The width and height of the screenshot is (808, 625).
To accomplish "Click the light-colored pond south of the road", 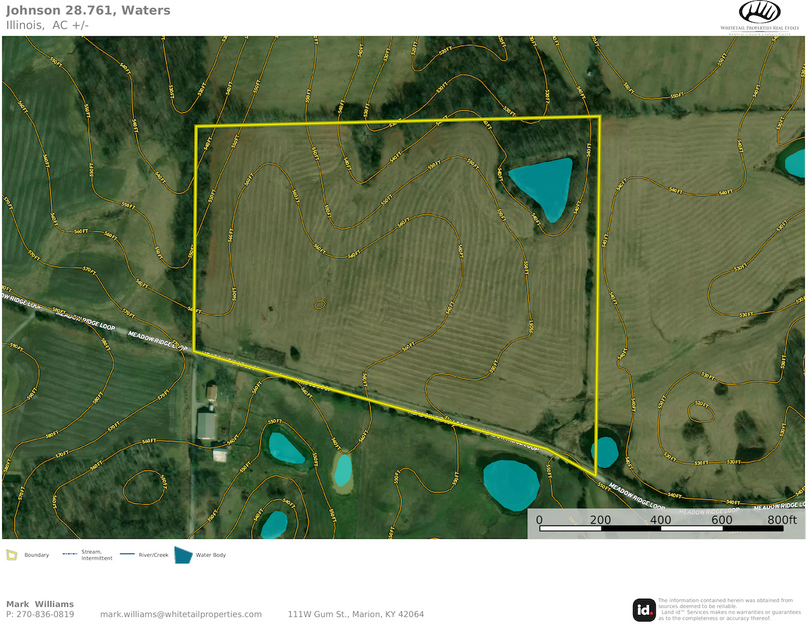I will [343, 469].
